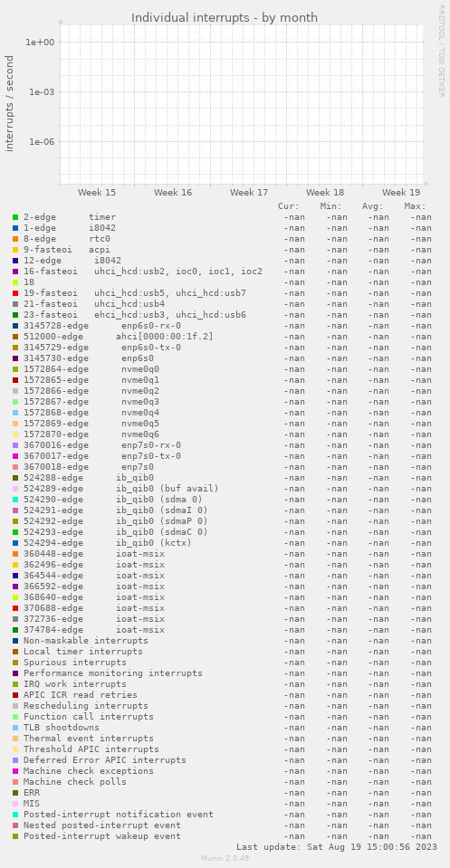Click the 1e-03 y-axis tick label
Viewport: 450px width, 868px height.
point(42,92)
